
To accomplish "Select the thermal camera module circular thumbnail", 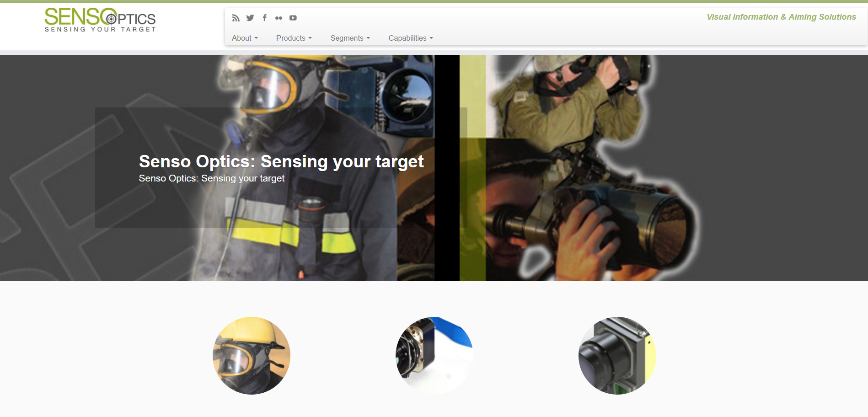I will (x=617, y=356).
